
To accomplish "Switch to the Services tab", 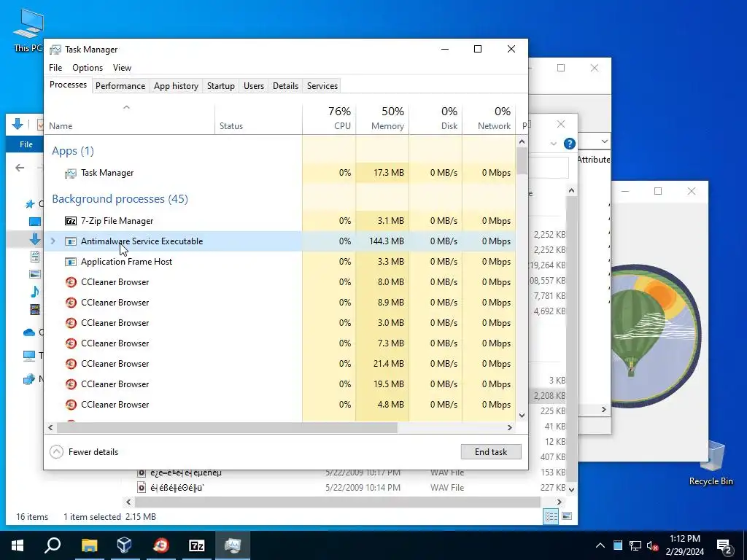I will point(322,86).
